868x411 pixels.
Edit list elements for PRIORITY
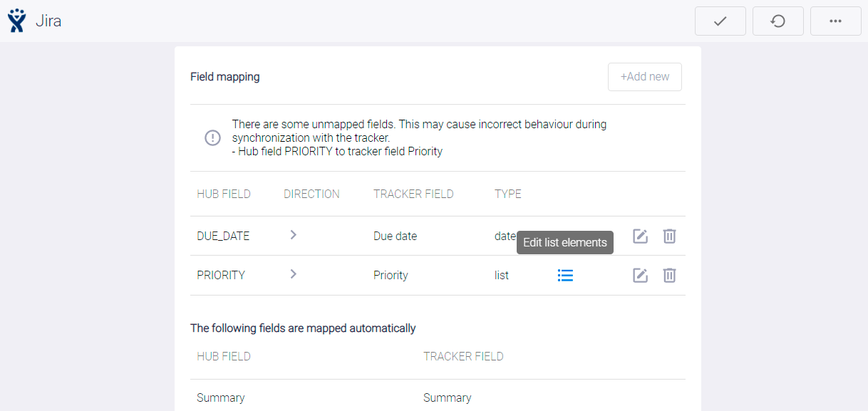(565, 275)
